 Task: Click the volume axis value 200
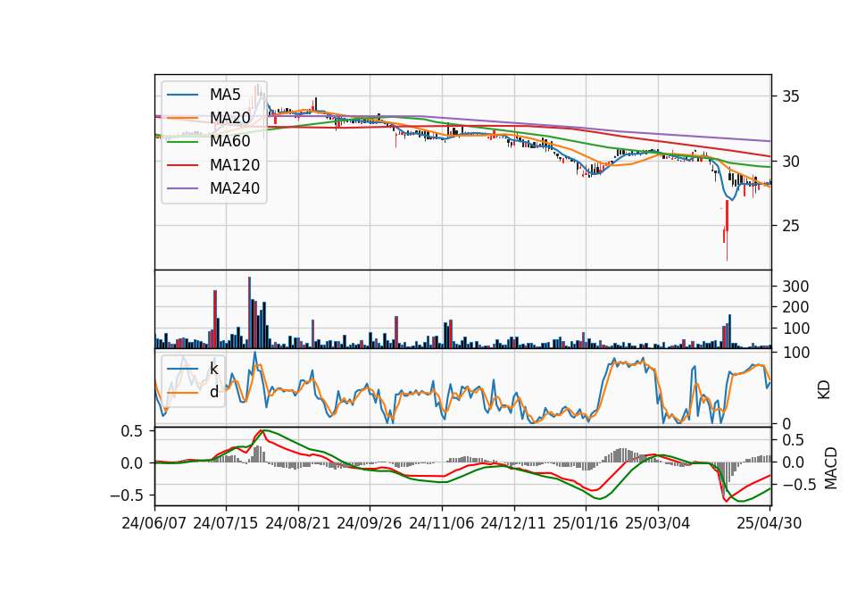pos(795,307)
